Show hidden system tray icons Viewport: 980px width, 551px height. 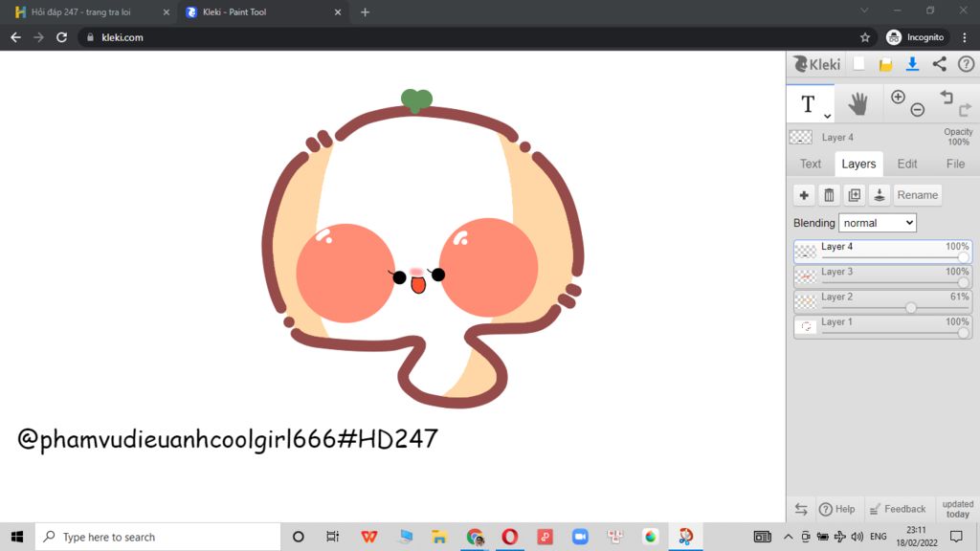[789, 537]
